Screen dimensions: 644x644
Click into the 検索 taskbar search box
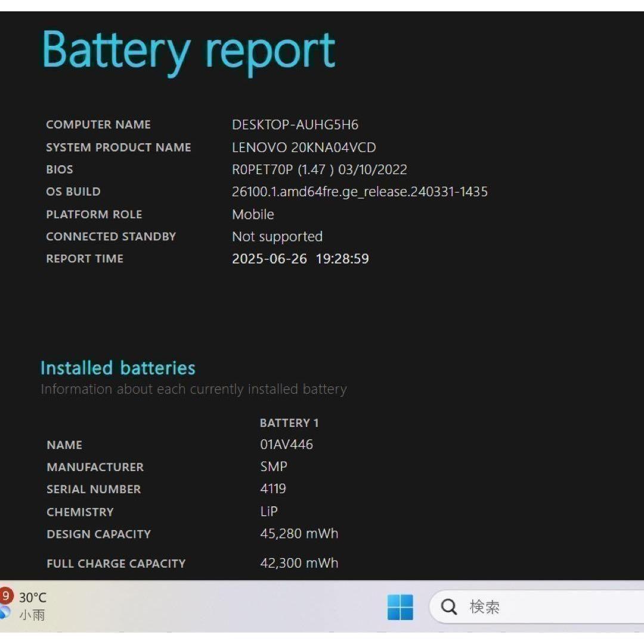point(537,607)
